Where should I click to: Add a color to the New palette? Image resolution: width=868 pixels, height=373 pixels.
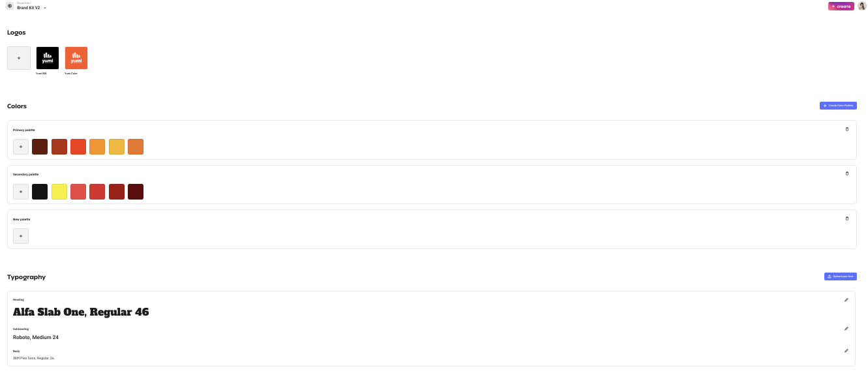tap(21, 236)
